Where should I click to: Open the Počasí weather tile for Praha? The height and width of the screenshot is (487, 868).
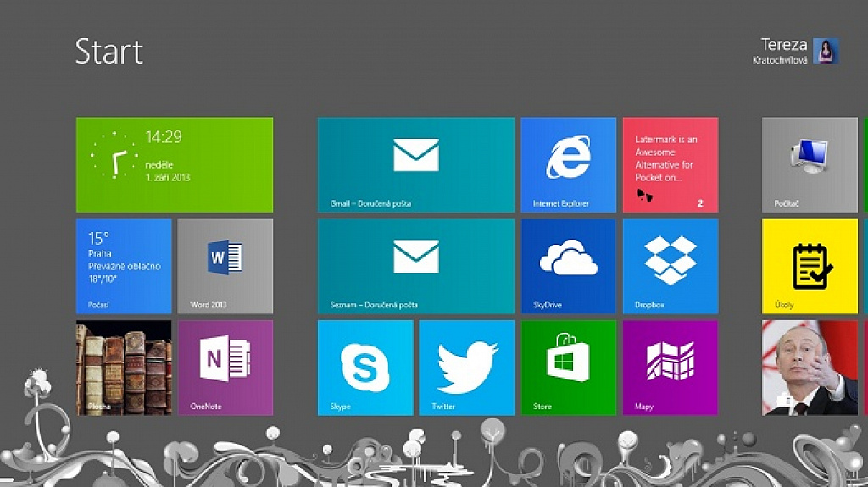click(x=124, y=266)
